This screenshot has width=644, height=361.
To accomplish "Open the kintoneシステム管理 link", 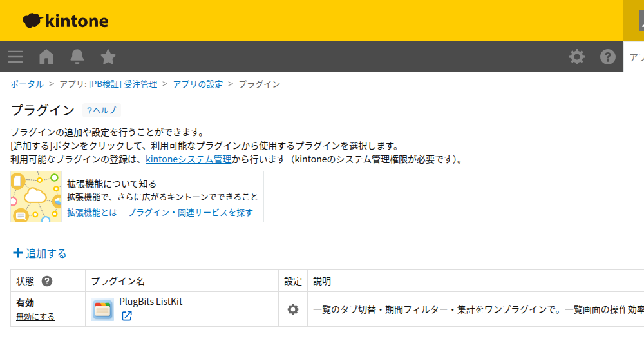I will 189,159.
